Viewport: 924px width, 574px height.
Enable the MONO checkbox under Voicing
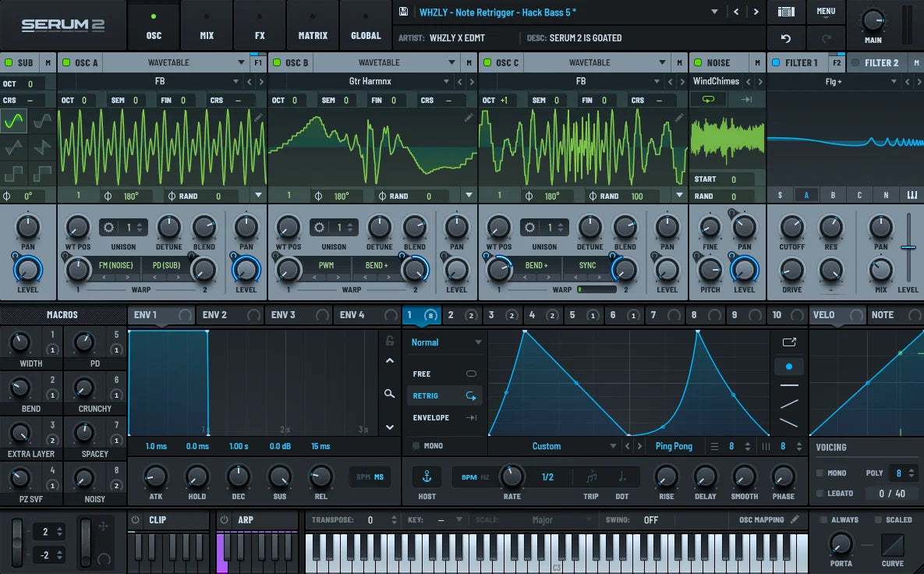click(x=820, y=473)
